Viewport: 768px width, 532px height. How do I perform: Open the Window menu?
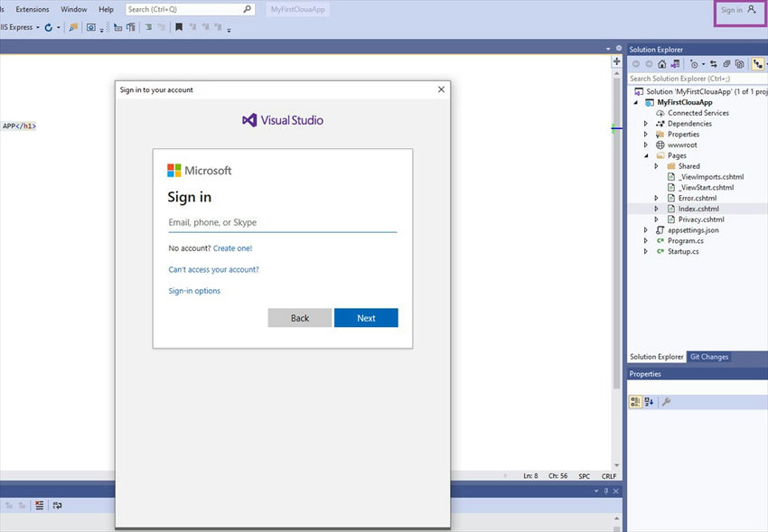coord(73,9)
